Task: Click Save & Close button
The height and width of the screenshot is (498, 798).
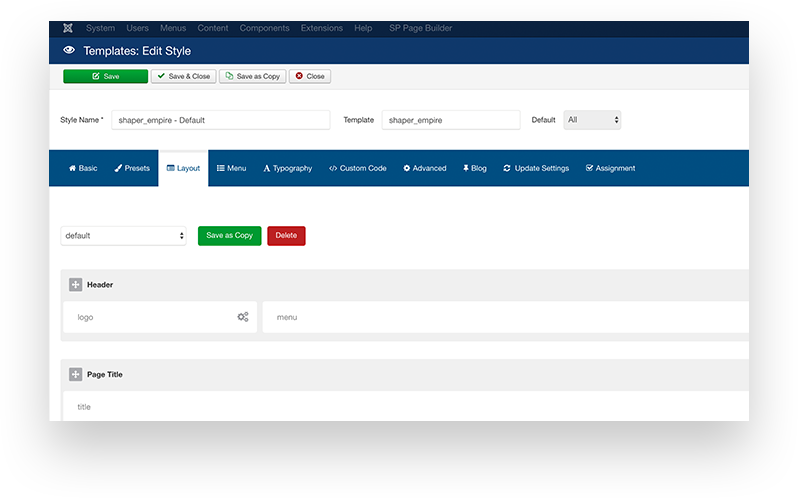Action: (183, 76)
